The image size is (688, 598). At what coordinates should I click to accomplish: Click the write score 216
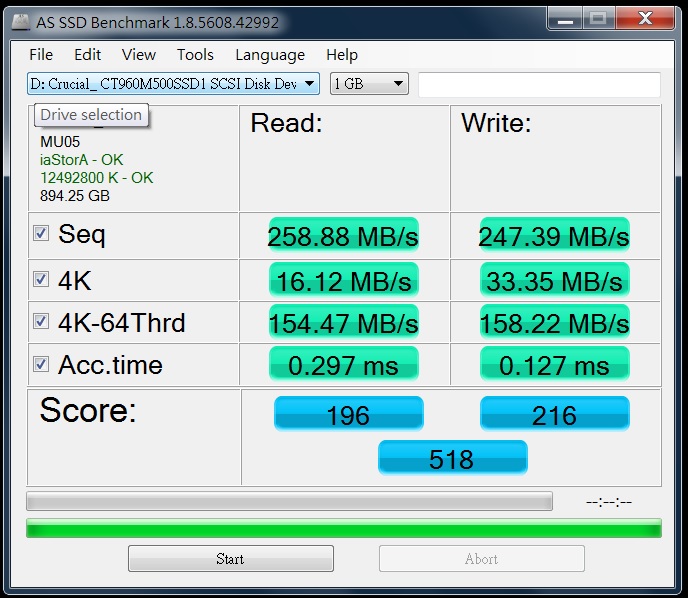click(x=555, y=414)
